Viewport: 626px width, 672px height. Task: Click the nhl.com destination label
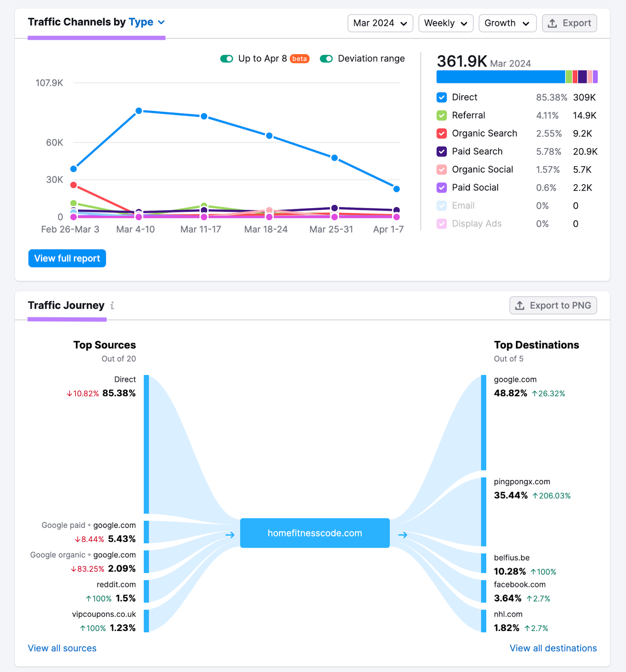(508, 614)
